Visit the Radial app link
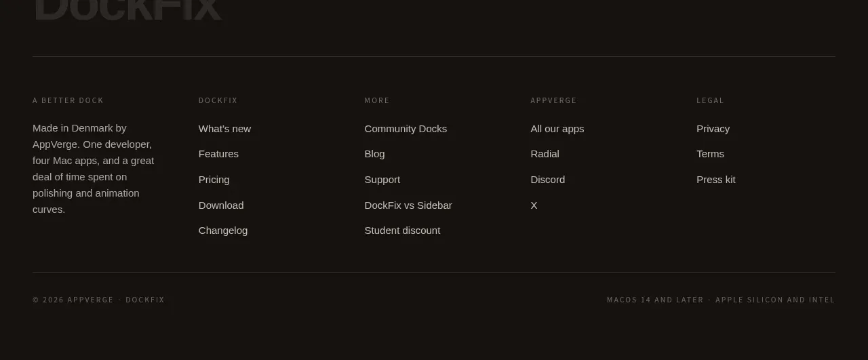Screen dimensions: 868x360 545,154
